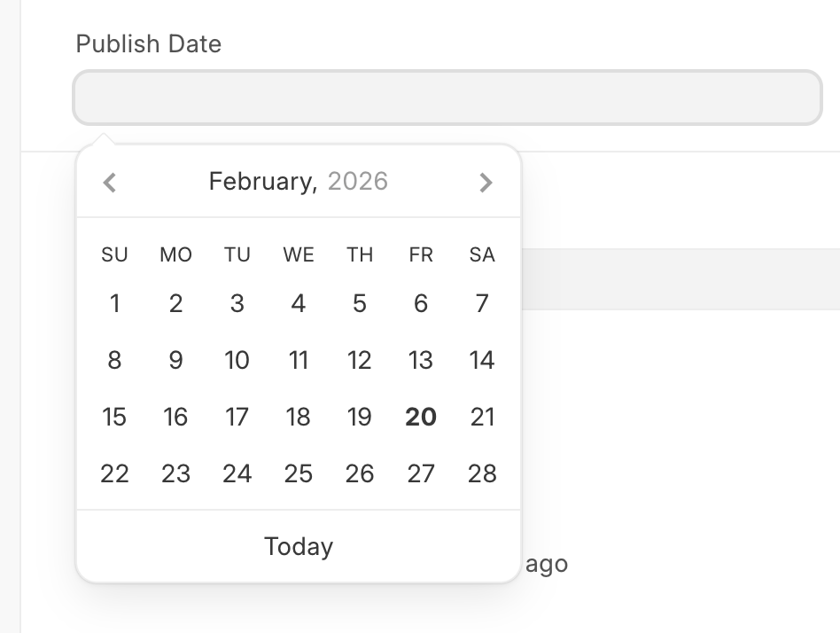Select February 20 in calendar
The image size is (840, 633).
tap(421, 417)
